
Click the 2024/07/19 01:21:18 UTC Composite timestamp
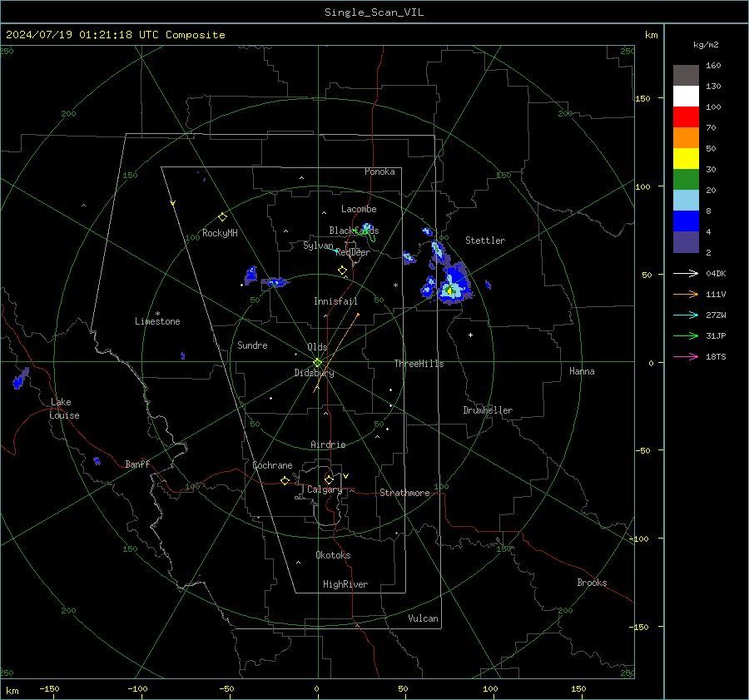(115, 35)
